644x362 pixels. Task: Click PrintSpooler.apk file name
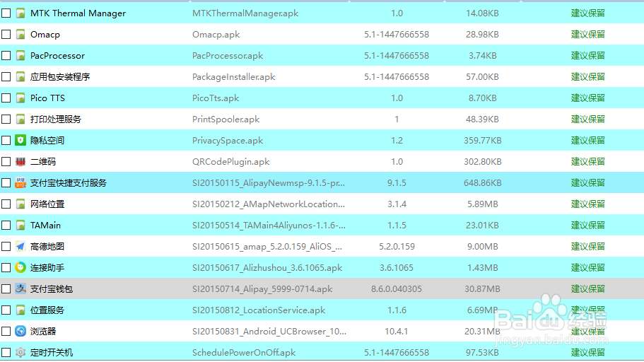click(226, 119)
